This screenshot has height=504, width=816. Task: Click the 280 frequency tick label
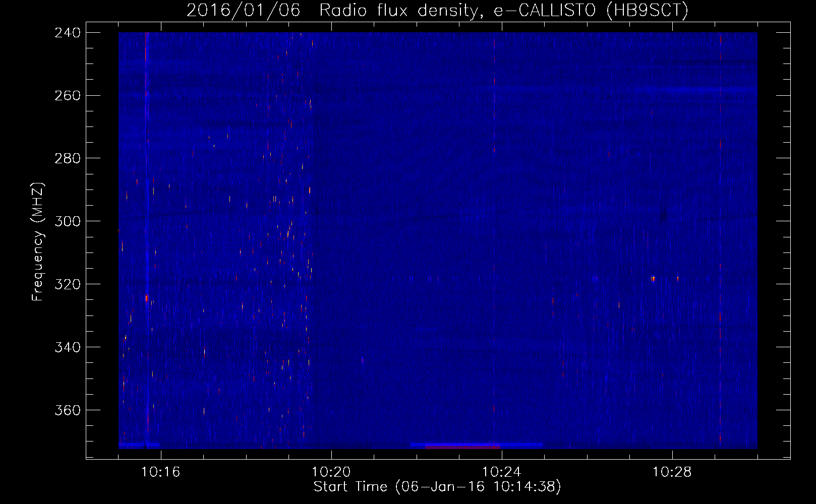click(68, 159)
